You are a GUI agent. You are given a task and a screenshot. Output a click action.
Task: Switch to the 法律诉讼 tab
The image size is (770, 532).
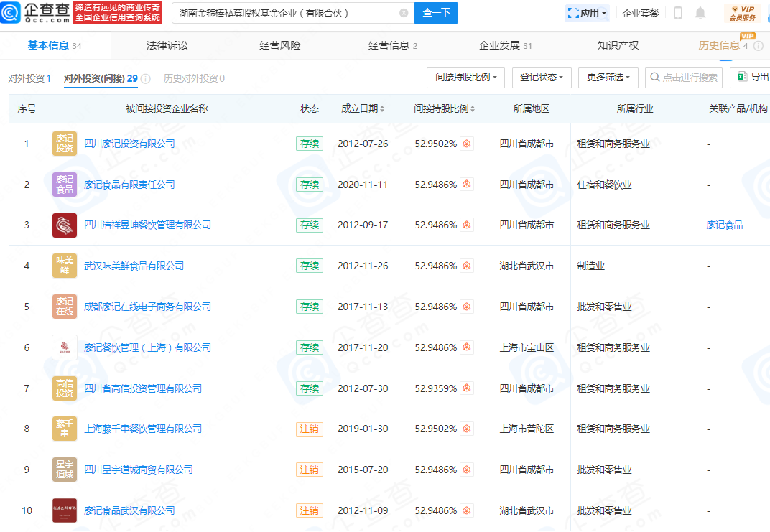tap(167, 46)
